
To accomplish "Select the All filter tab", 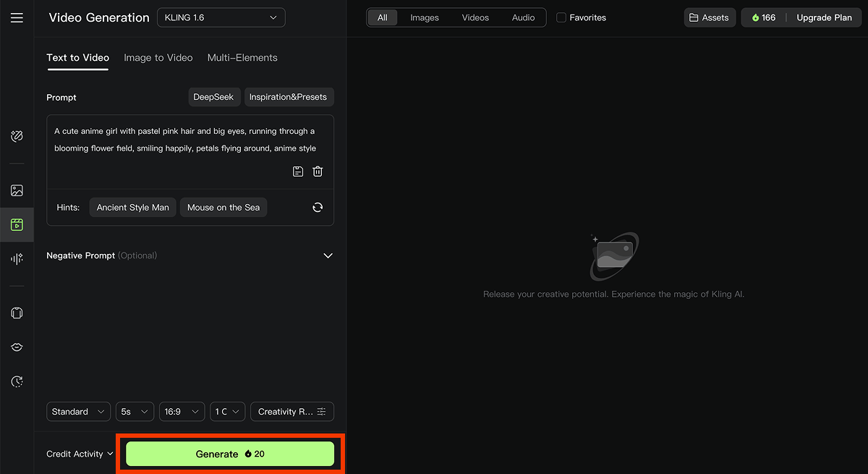I will 382,17.
